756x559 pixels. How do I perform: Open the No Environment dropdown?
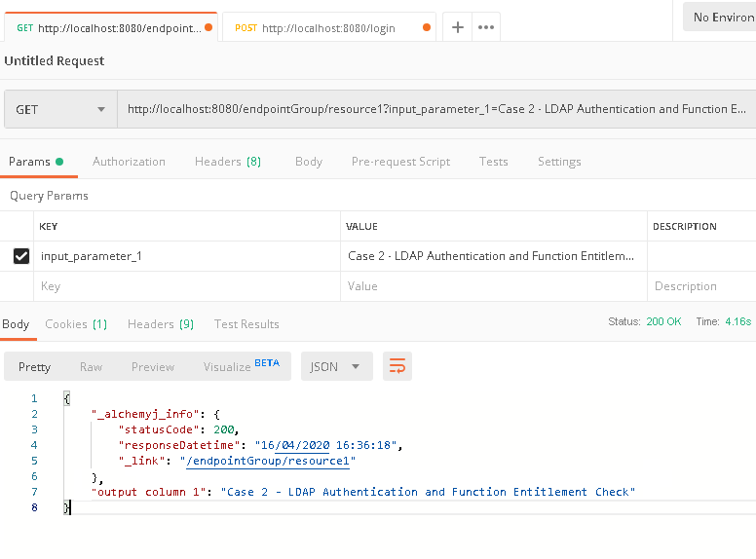722,18
